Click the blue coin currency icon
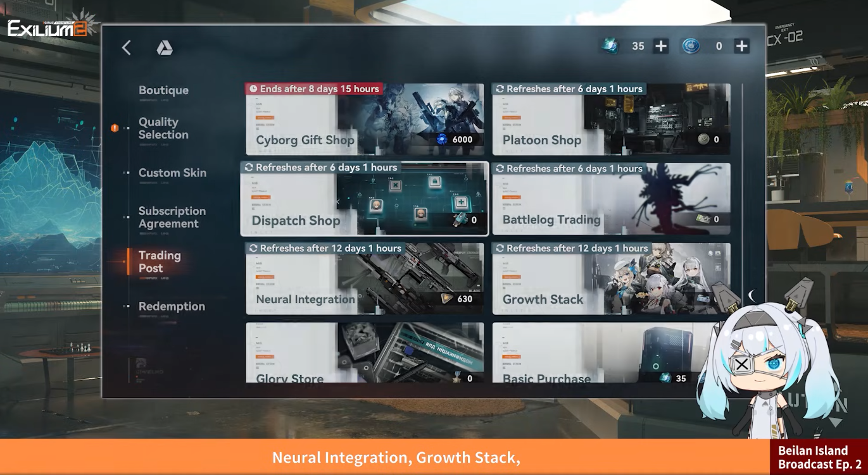This screenshot has width=868, height=475. 691,46
